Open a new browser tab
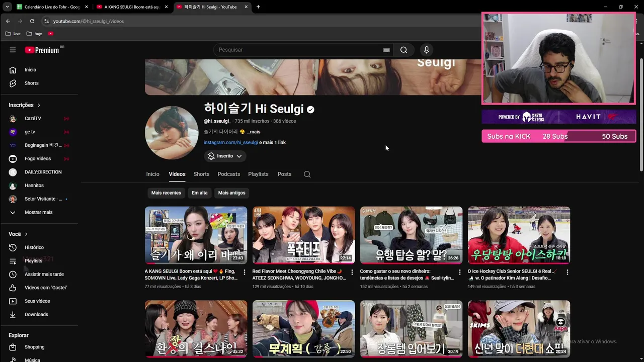Image resolution: width=644 pixels, height=362 pixels. [258, 7]
